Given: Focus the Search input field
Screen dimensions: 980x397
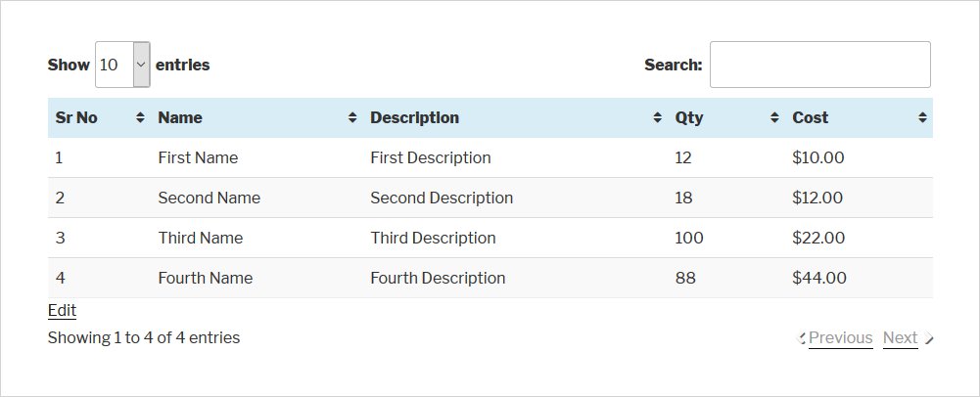Looking at the screenshot, I should [x=819, y=65].
